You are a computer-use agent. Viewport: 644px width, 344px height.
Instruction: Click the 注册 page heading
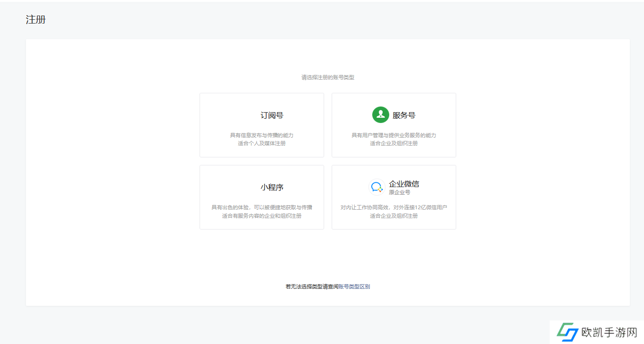click(36, 20)
